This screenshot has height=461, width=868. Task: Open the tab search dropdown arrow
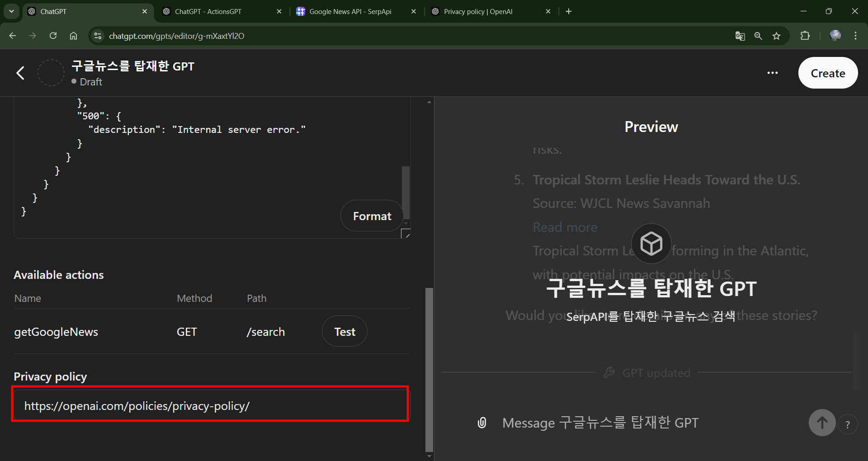11,11
